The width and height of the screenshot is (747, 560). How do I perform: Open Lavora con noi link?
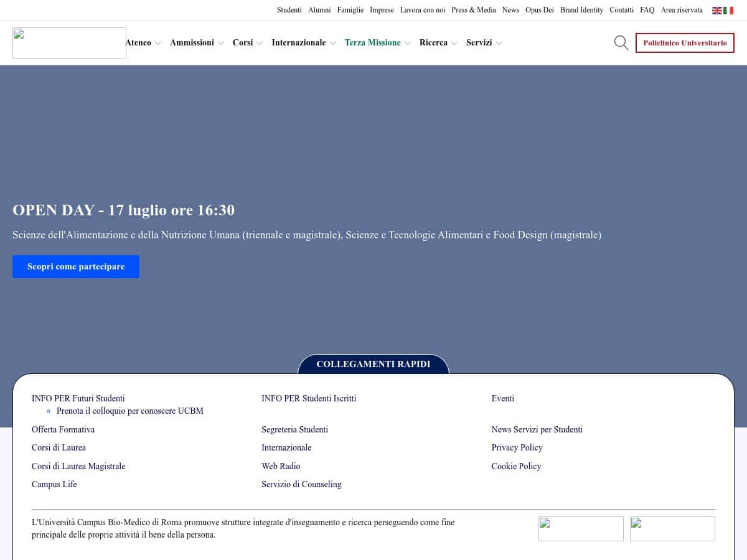[x=423, y=10]
